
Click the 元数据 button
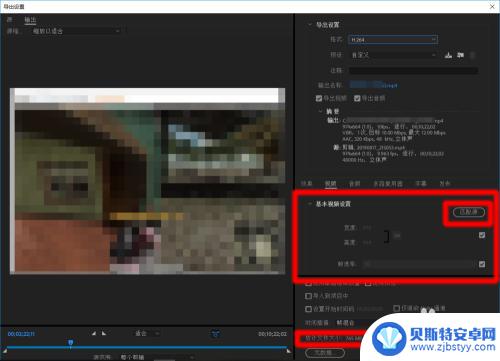point(325,352)
